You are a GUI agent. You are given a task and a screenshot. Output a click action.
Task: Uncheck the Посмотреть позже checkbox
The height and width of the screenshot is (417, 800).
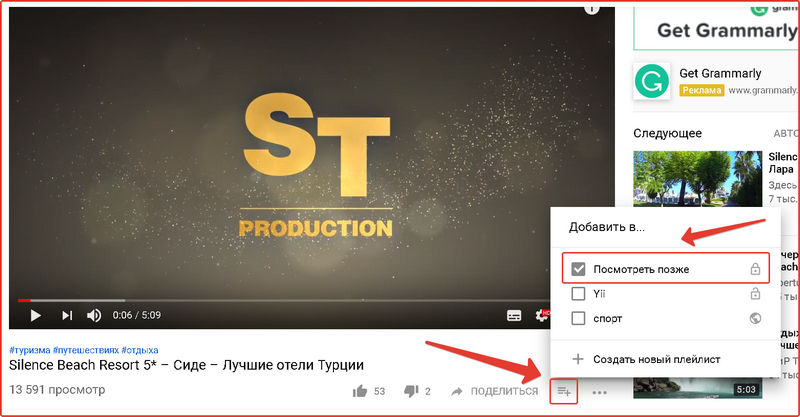click(x=578, y=269)
